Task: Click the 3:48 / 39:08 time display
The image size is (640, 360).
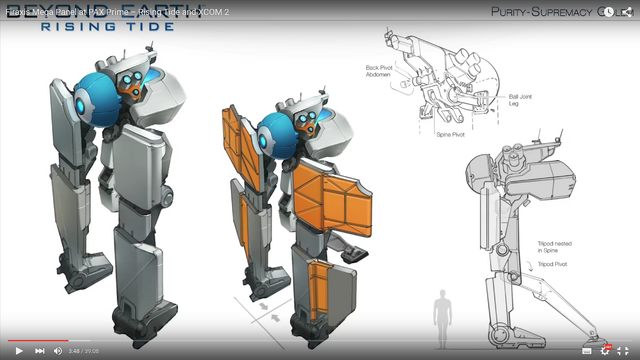Action: coord(84,351)
